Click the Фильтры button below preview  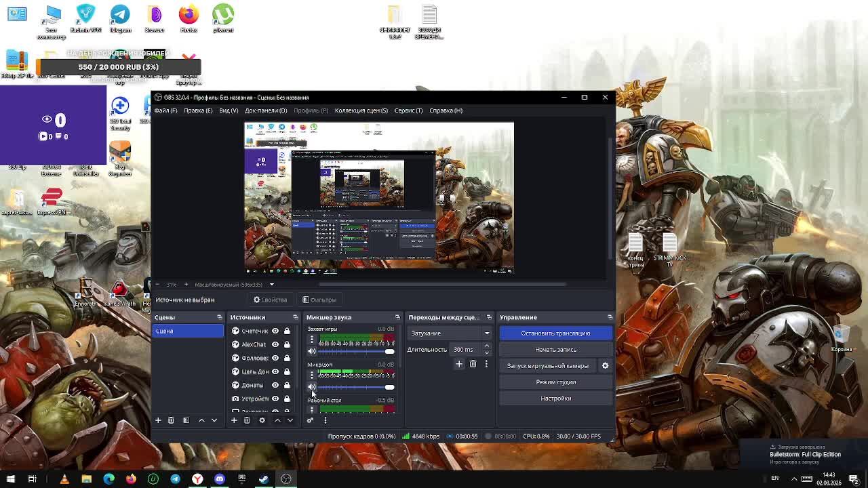pyautogui.click(x=319, y=300)
